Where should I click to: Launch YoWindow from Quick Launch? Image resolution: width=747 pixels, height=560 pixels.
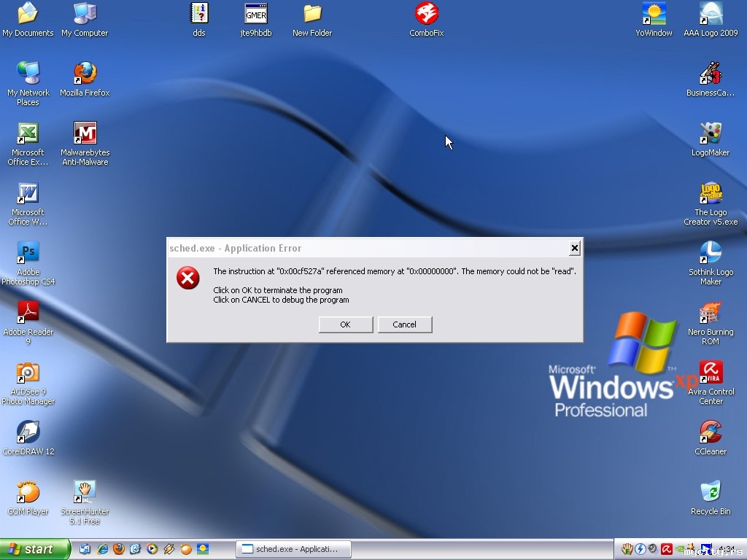(203, 549)
